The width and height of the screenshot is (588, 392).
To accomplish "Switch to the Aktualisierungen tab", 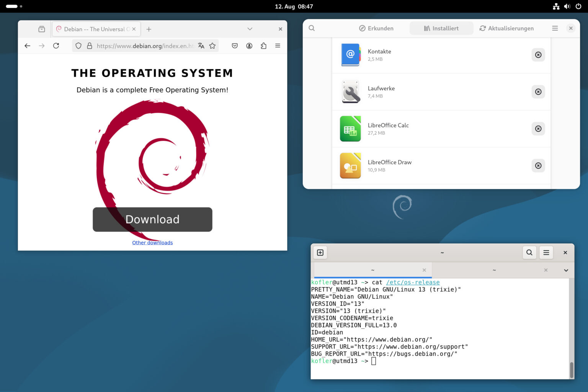I will [506, 28].
